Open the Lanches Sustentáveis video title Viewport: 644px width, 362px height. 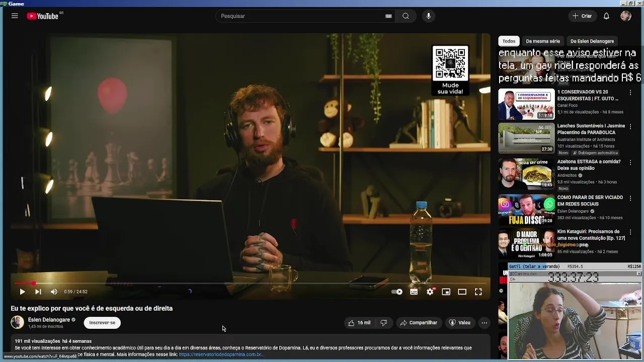click(x=591, y=129)
